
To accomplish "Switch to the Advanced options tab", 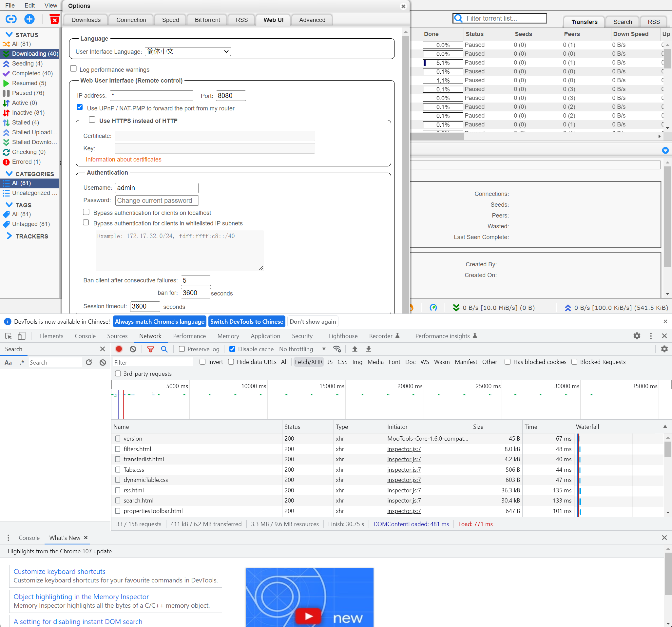I will click(x=311, y=20).
